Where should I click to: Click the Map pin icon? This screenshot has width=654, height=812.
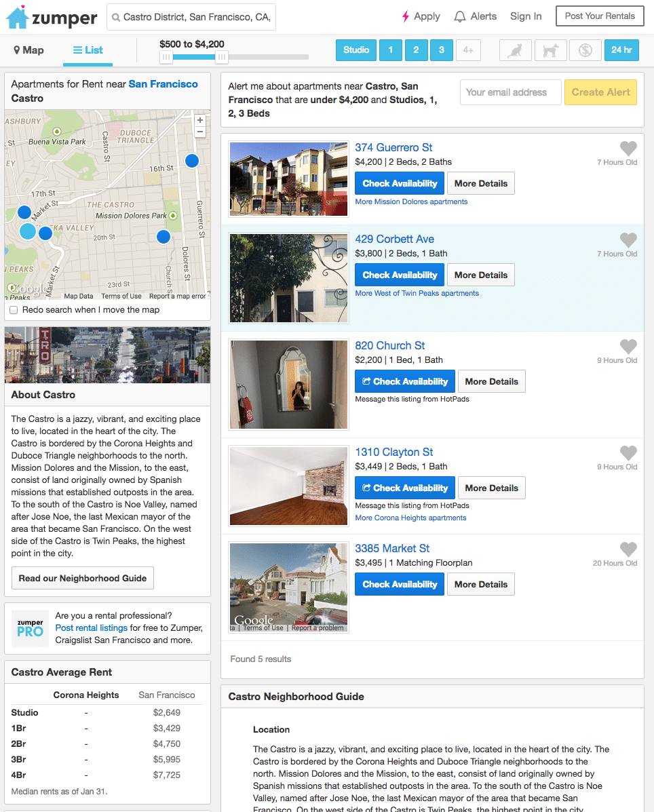coord(16,50)
